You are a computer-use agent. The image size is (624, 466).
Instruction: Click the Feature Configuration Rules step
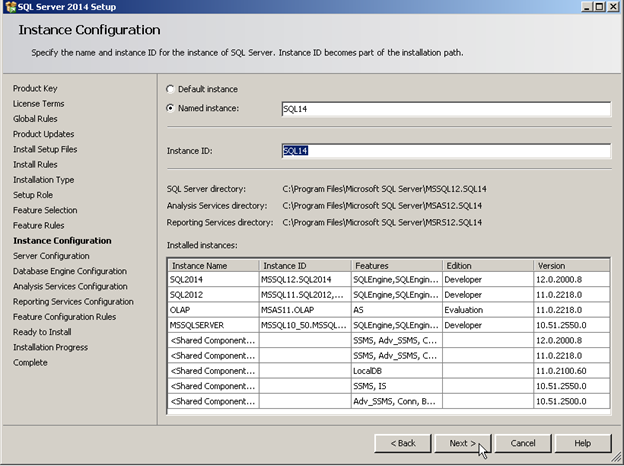coord(64,317)
